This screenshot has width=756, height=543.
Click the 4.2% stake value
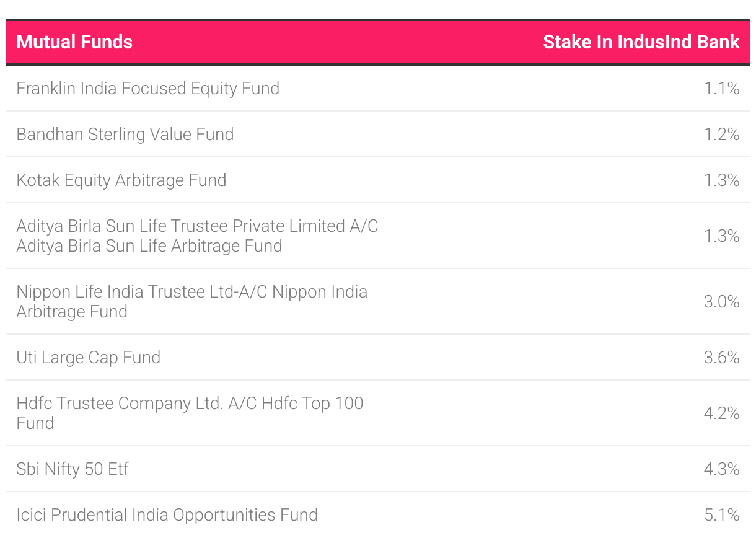[x=721, y=413]
